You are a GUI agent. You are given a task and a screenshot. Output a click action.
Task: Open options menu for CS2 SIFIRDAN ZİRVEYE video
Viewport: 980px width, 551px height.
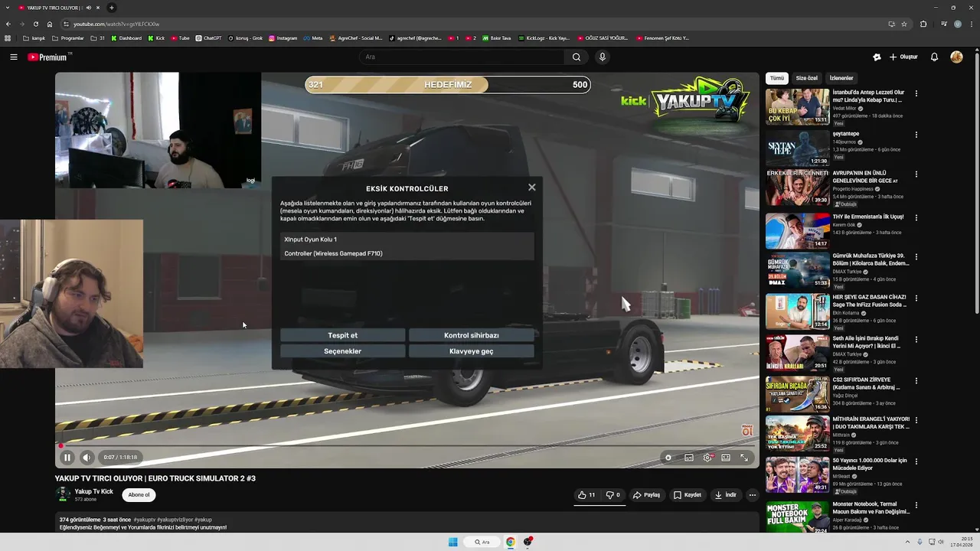pos(916,381)
